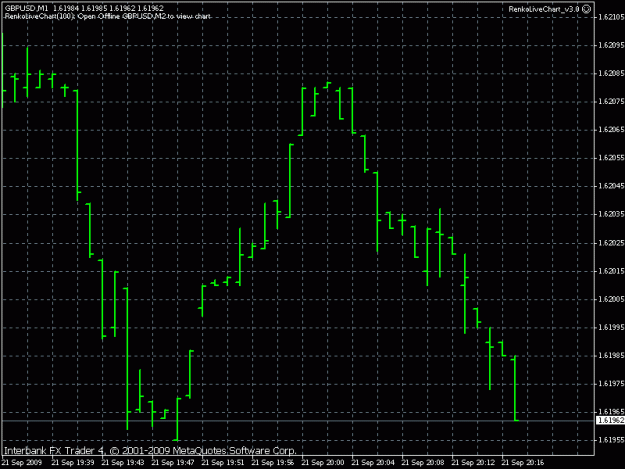The width and height of the screenshot is (625, 469).
Task: Click price axis label 1.62055
Action: tap(611, 158)
